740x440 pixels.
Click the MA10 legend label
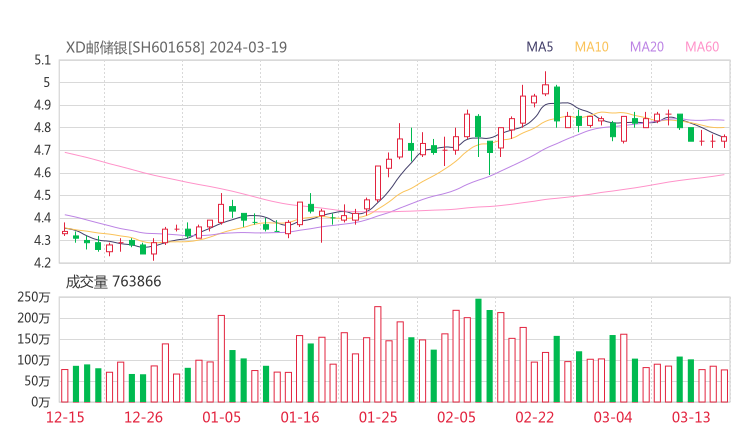tap(591, 47)
